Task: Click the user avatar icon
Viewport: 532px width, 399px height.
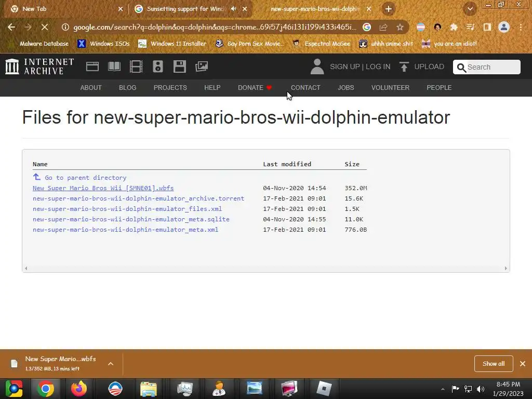Action: point(317,66)
